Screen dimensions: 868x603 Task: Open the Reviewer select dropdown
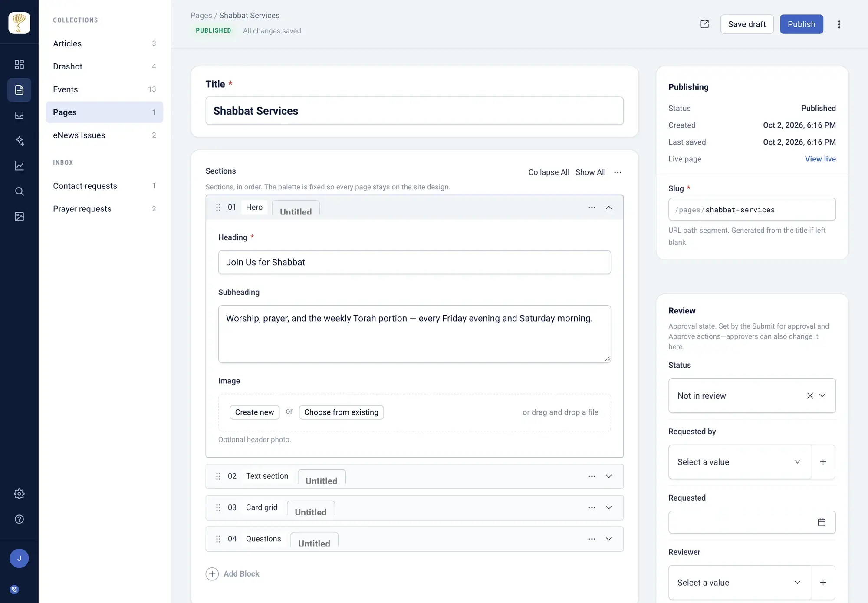[740, 583]
